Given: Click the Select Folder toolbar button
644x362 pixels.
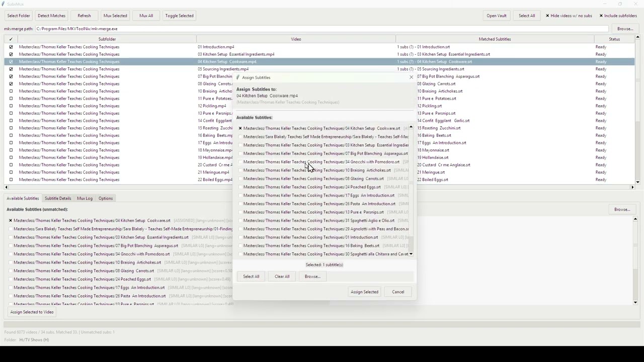Looking at the screenshot, I should [x=19, y=16].
